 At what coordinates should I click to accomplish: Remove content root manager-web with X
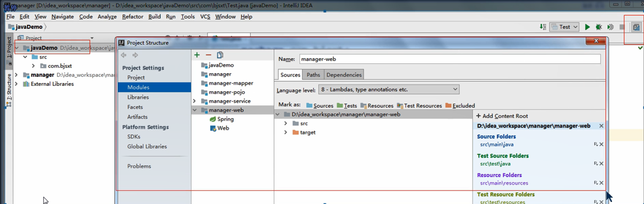601,126
